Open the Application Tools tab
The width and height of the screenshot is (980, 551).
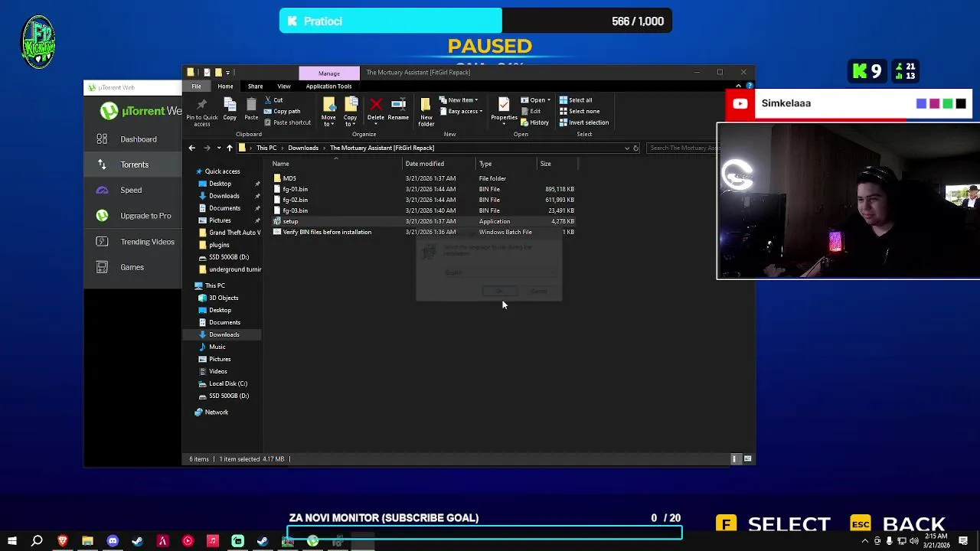328,86
